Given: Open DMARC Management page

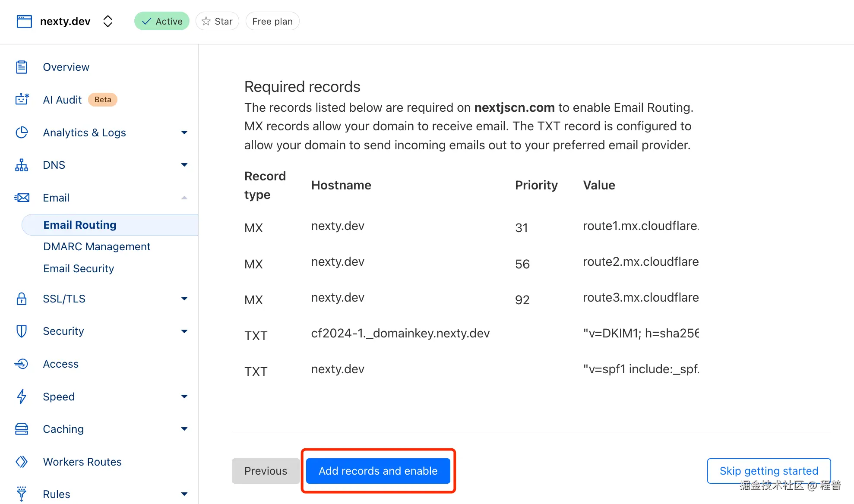Looking at the screenshot, I should [x=97, y=246].
